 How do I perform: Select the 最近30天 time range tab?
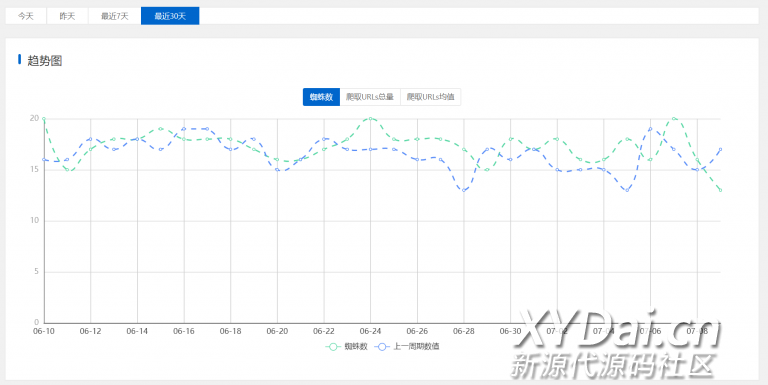coord(170,16)
